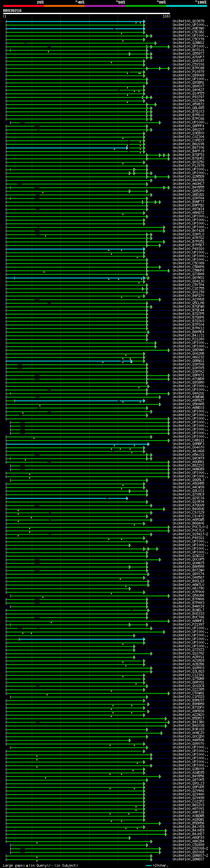This screenshot has height=868, width=210.
Task: Click the orange ~40% identity color segment
Action: (x=64, y=6)
